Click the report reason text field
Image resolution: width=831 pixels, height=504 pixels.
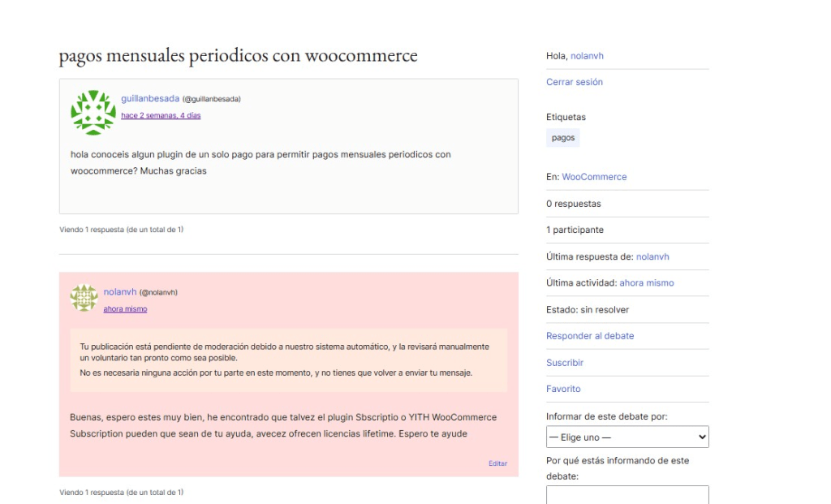[x=627, y=494]
